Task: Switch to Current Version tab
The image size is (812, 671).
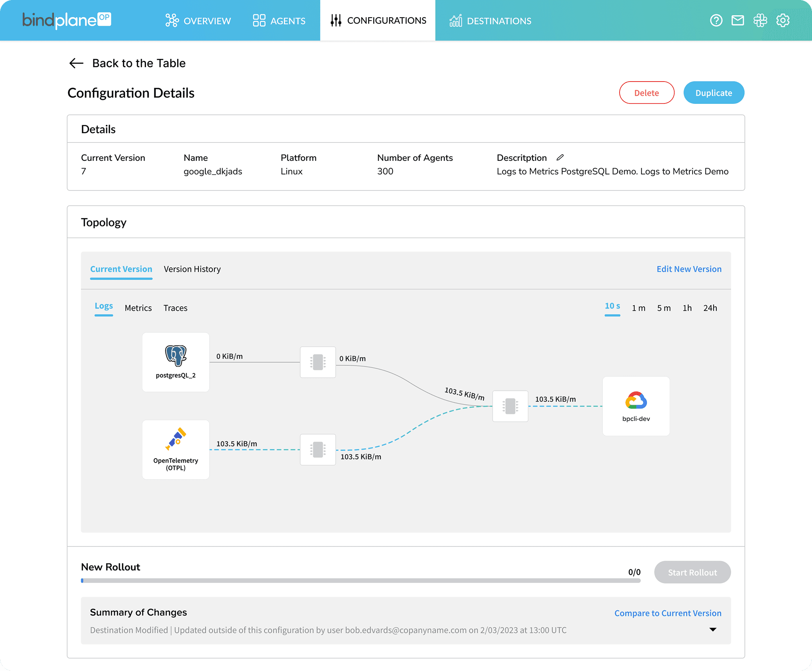Action: (x=121, y=269)
